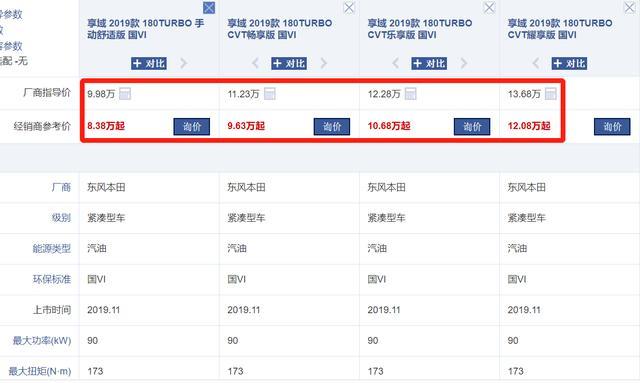Open 享域 2019款 180TURBO CVT耀享版 国VI title
Viewport: 640px width, 383px height.
560,29
